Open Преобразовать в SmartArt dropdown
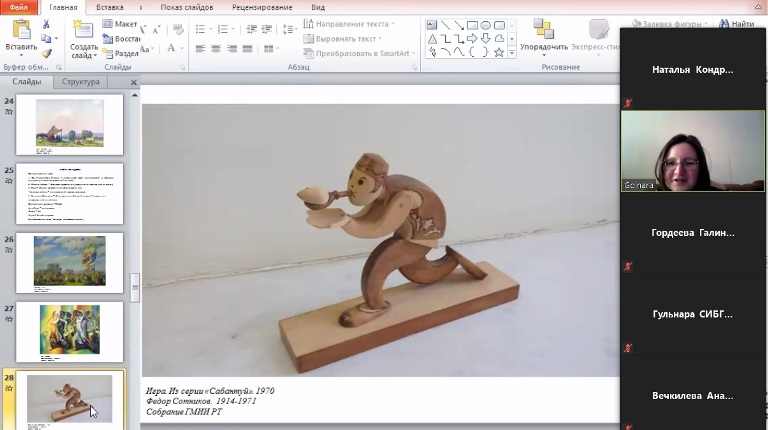Viewport: 768px width, 430px height. [360, 53]
